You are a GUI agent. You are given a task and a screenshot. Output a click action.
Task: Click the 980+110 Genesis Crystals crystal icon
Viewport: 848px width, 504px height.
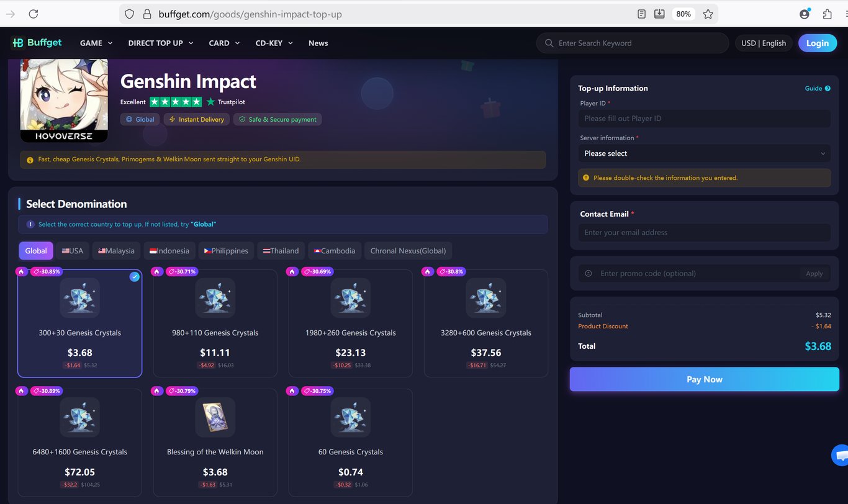(215, 298)
